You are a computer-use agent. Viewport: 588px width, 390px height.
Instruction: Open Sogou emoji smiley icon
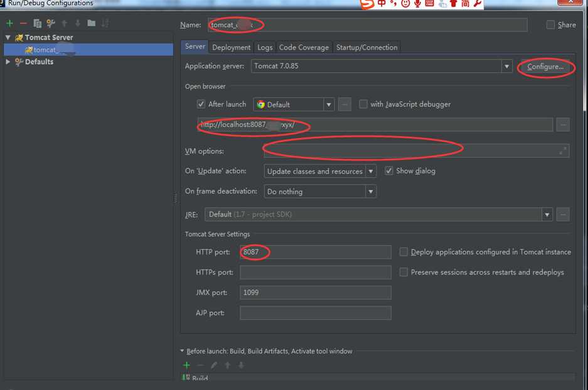tap(405, 3)
